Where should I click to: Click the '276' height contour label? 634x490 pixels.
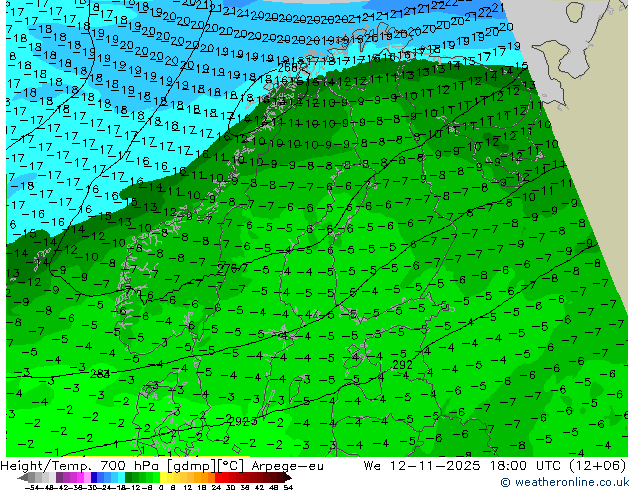[x=227, y=268]
